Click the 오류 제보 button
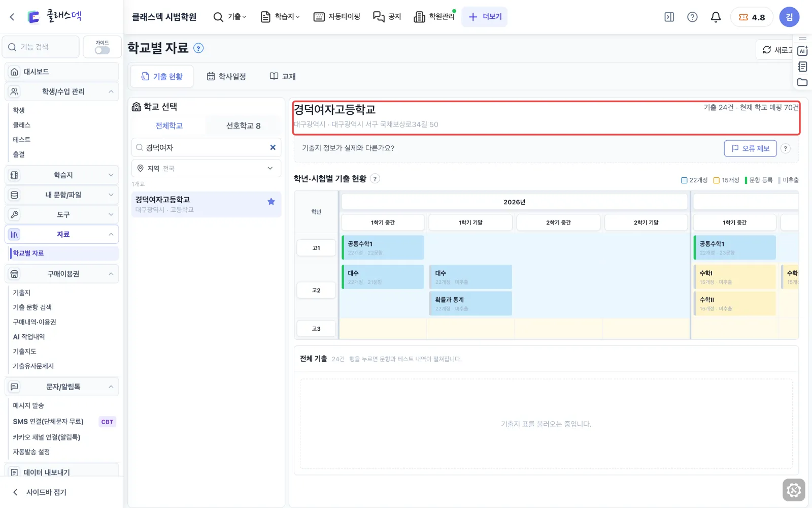Image resolution: width=812 pixels, height=508 pixels. (x=750, y=148)
